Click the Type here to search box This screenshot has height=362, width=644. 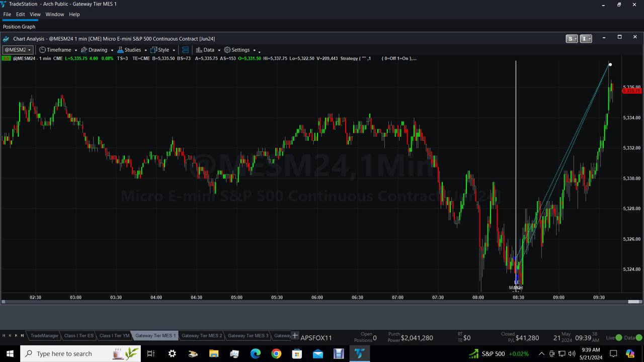coord(80,353)
